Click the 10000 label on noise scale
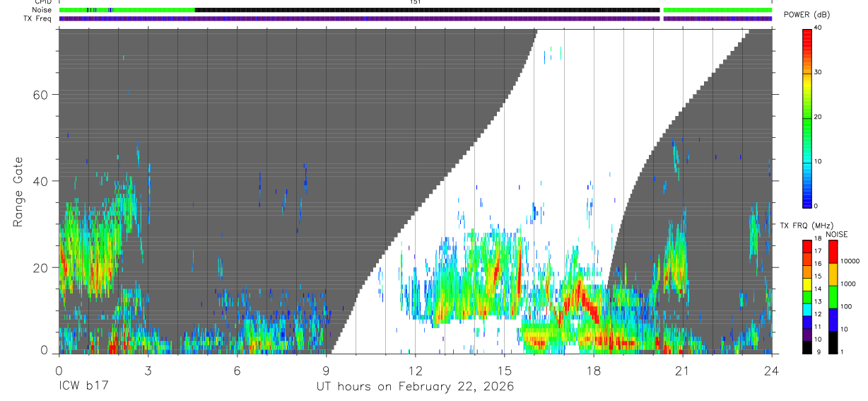The image size is (868, 401). tap(850, 261)
